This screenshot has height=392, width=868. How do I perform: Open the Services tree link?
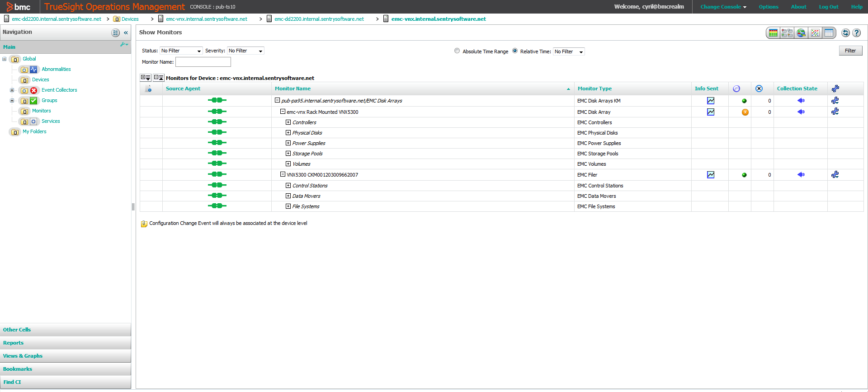coord(51,121)
